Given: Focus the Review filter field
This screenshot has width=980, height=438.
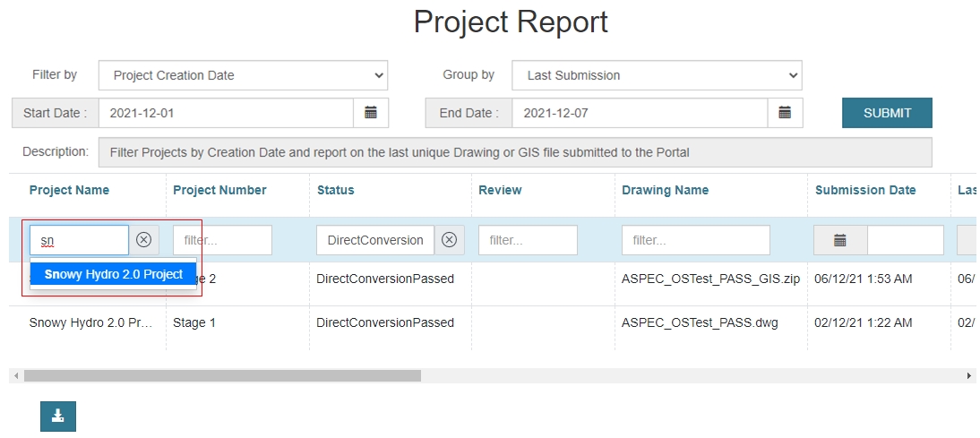Looking at the screenshot, I should click(x=528, y=240).
